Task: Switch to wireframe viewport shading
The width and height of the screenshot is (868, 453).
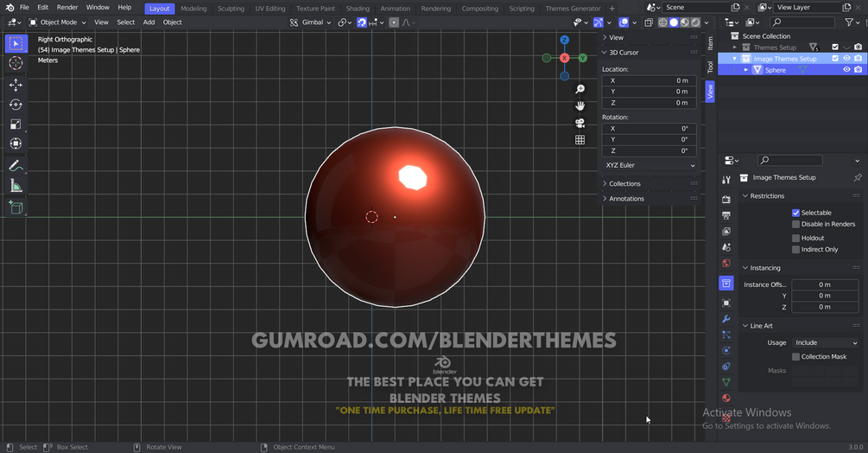Action: pyautogui.click(x=662, y=22)
